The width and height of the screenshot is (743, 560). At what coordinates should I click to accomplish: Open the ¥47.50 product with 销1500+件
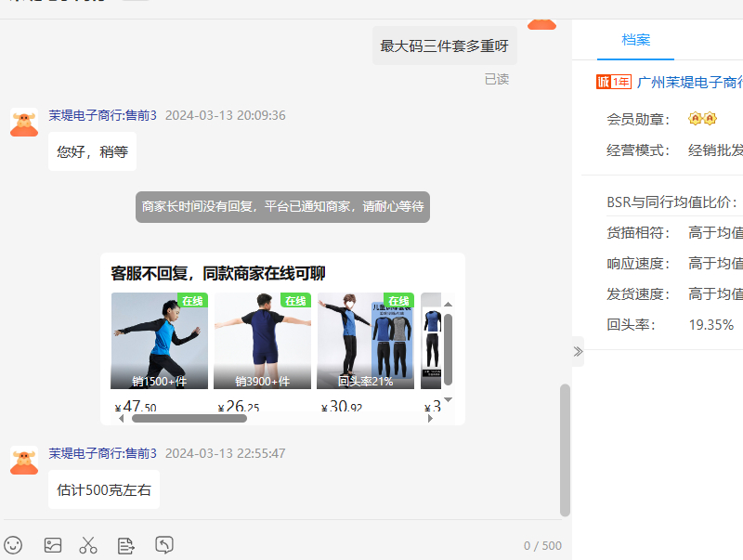(159, 341)
